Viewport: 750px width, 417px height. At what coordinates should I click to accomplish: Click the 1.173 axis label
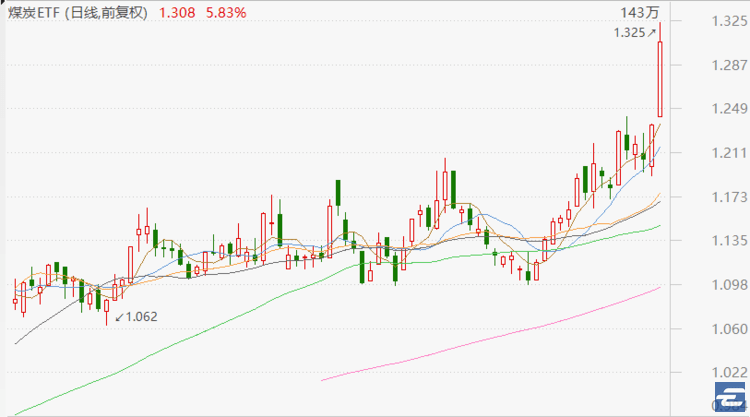729,197
